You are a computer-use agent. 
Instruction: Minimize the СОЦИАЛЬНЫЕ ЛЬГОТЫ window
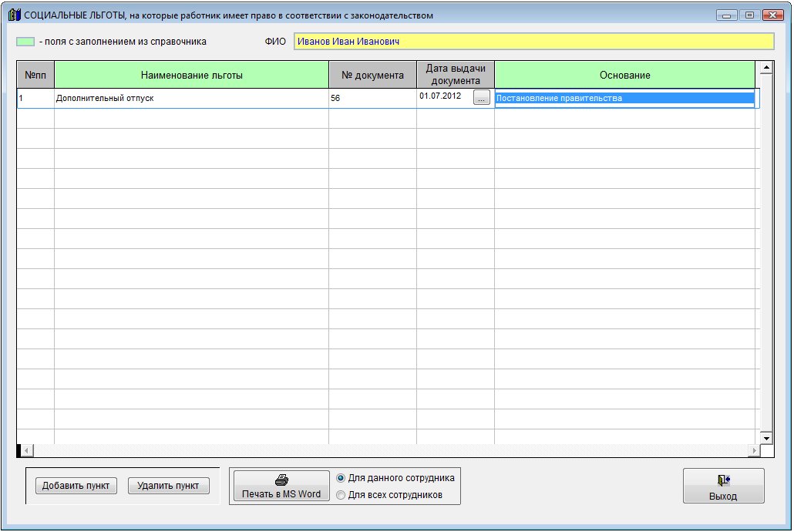(727, 15)
